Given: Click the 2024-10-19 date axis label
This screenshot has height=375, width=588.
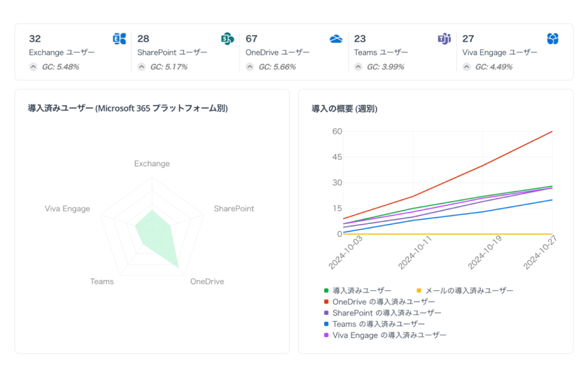Looking at the screenshot, I should [x=484, y=253].
